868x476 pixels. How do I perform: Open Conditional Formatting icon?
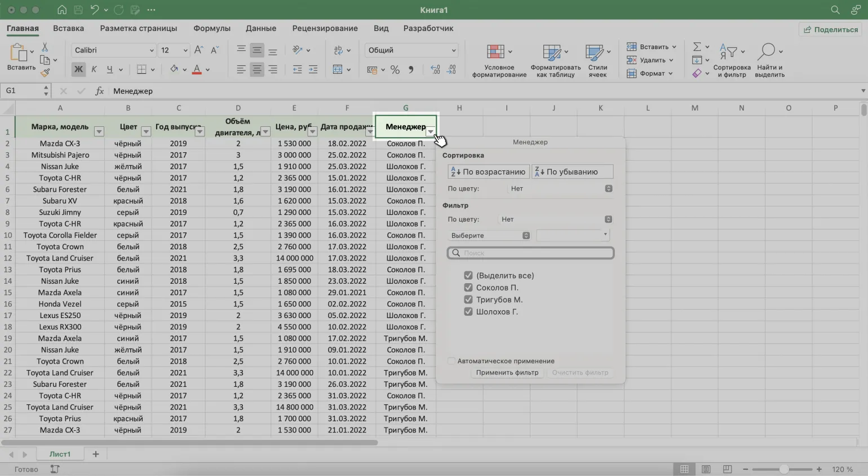pos(495,52)
